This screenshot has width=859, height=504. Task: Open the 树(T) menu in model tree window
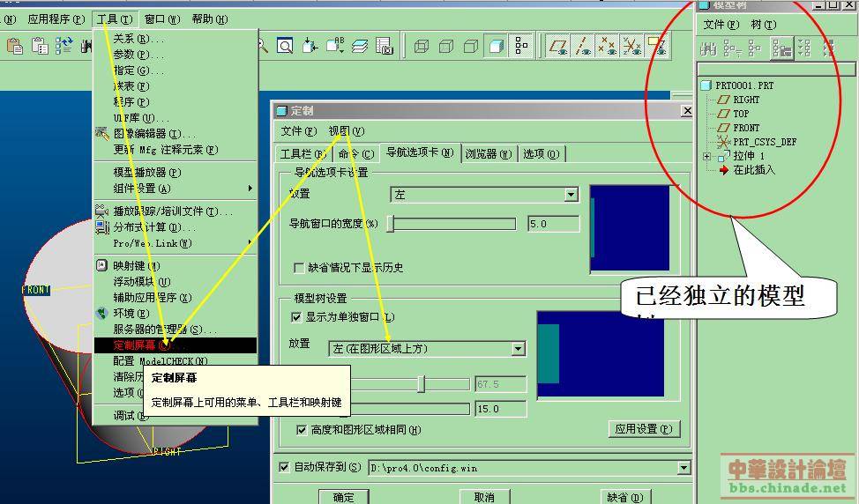[763, 25]
